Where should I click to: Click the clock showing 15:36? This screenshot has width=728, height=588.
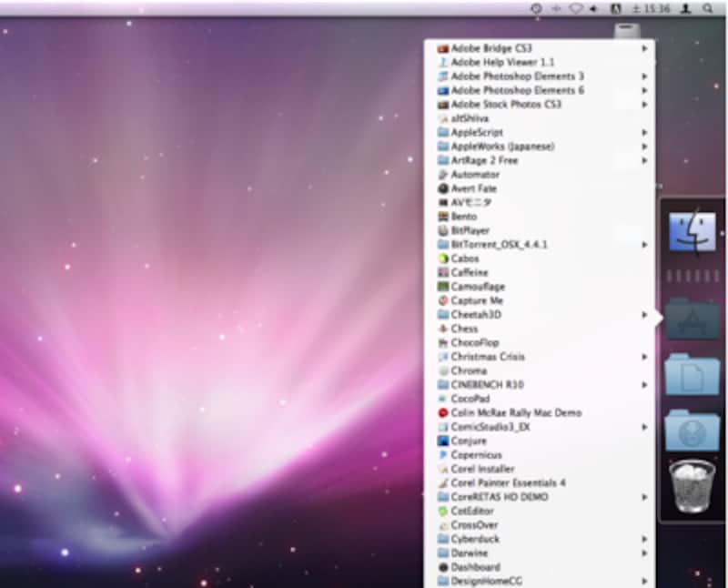(652, 8)
